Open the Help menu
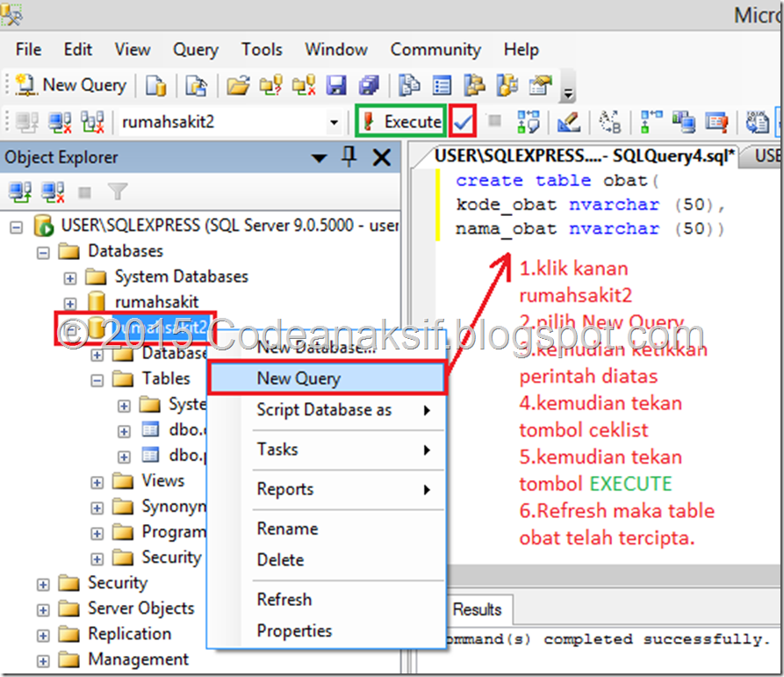 pos(521,49)
